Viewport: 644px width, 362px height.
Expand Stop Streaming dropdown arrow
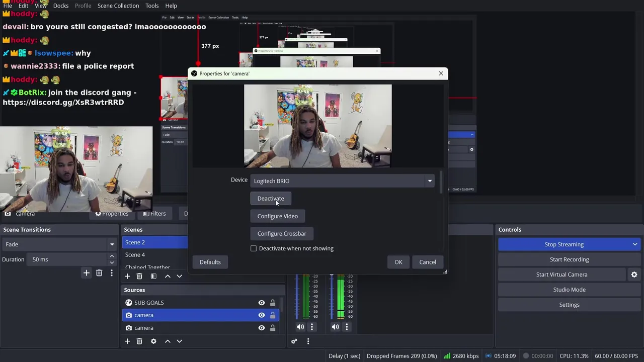click(635, 244)
